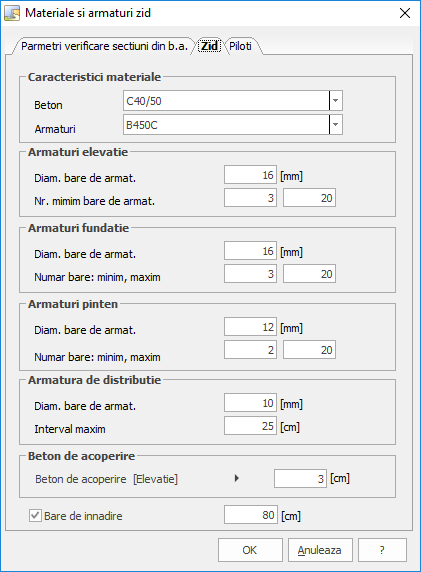421x572 pixels.
Task: Edit elevatie maximum bars field showing 20
Action: [x=309, y=198]
